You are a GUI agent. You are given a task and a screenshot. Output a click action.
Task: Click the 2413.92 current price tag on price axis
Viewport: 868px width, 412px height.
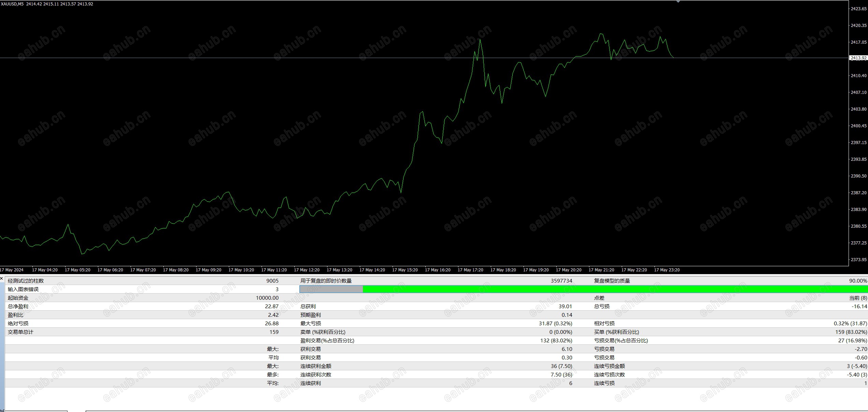858,58
